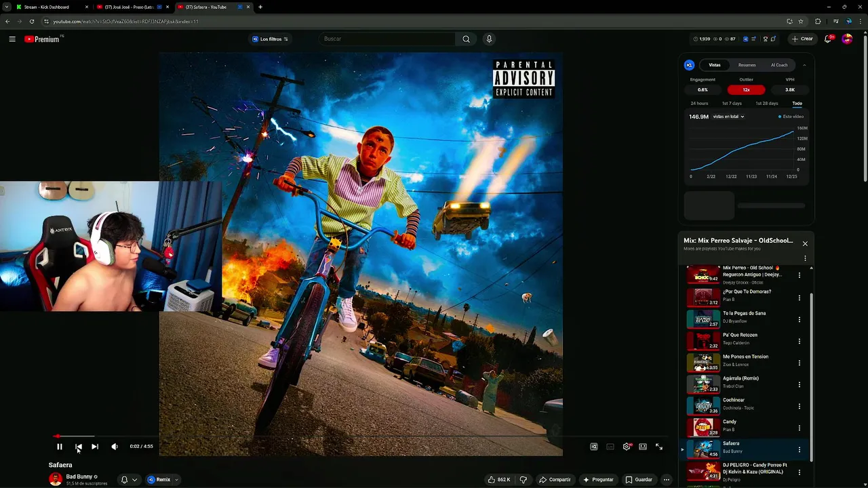868x488 pixels.
Task: Reload the page in browser toolbar
Action: [32, 21]
